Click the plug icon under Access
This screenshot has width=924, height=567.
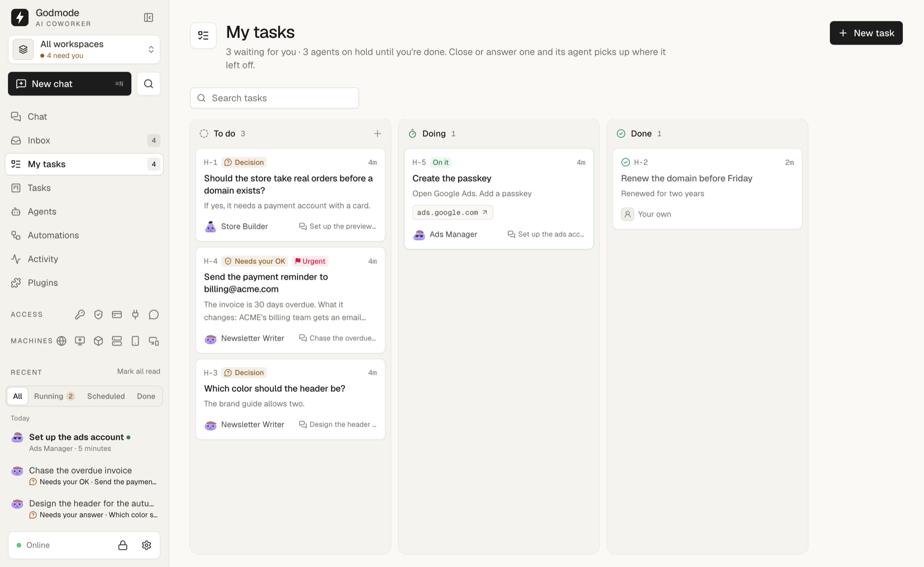click(135, 314)
